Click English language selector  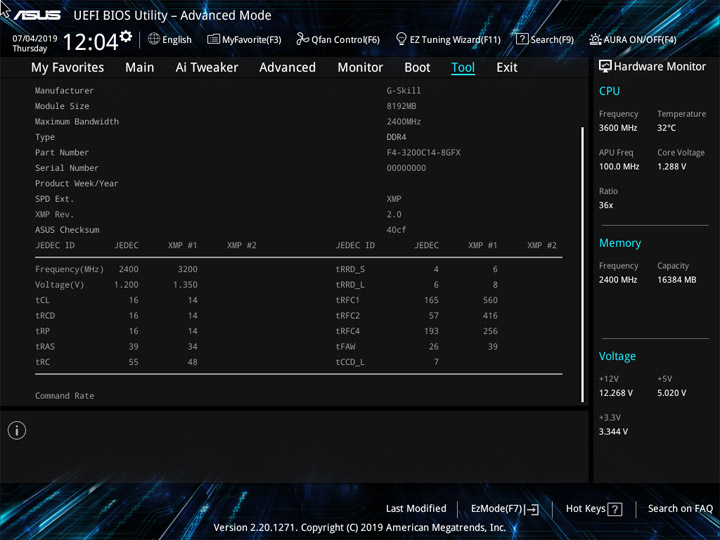point(177,39)
